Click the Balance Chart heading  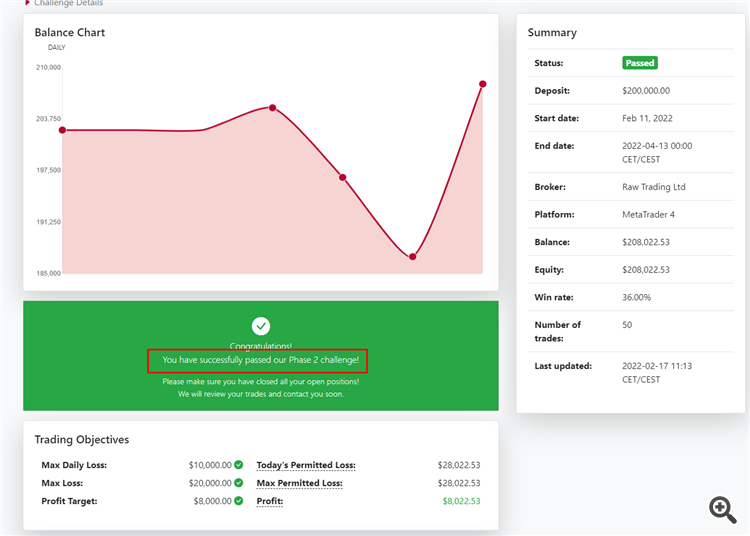tap(70, 33)
